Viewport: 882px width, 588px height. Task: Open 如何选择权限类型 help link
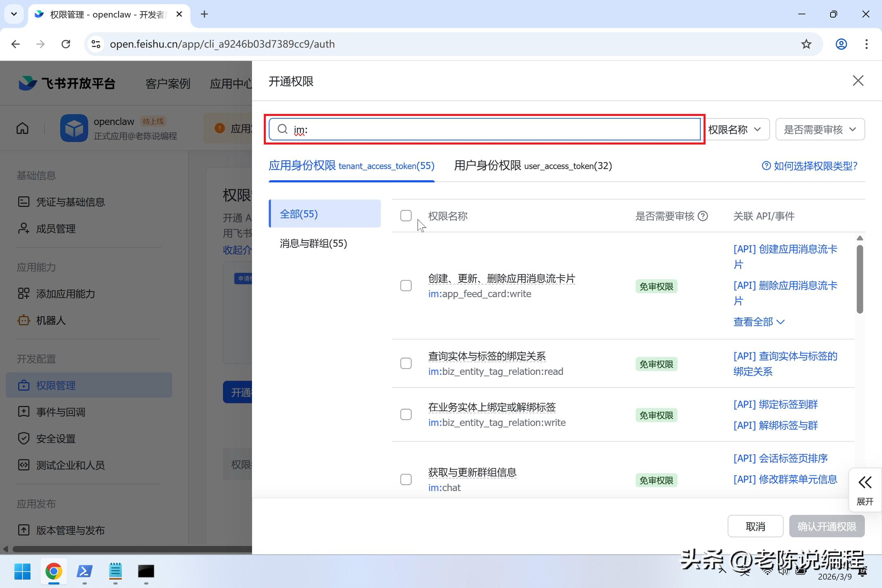[810, 166]
